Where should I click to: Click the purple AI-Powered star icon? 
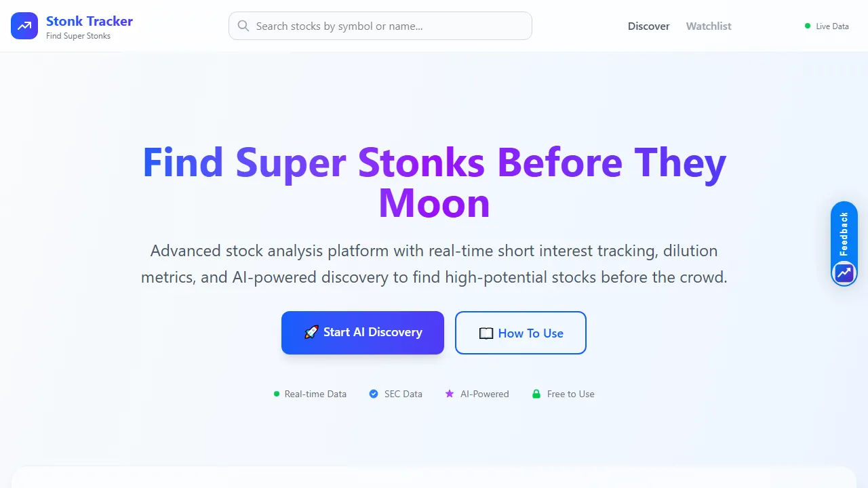pos(450,394)
